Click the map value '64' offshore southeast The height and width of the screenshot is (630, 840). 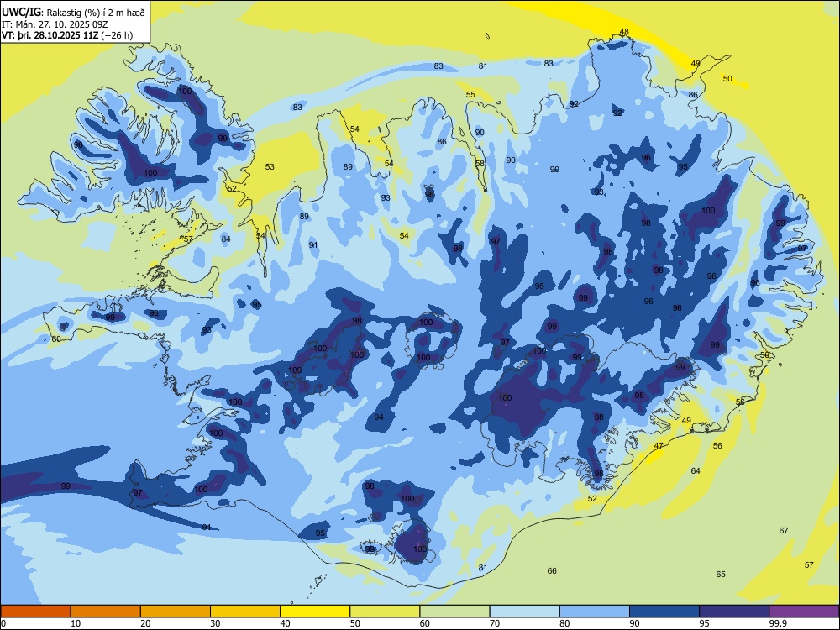696,470
